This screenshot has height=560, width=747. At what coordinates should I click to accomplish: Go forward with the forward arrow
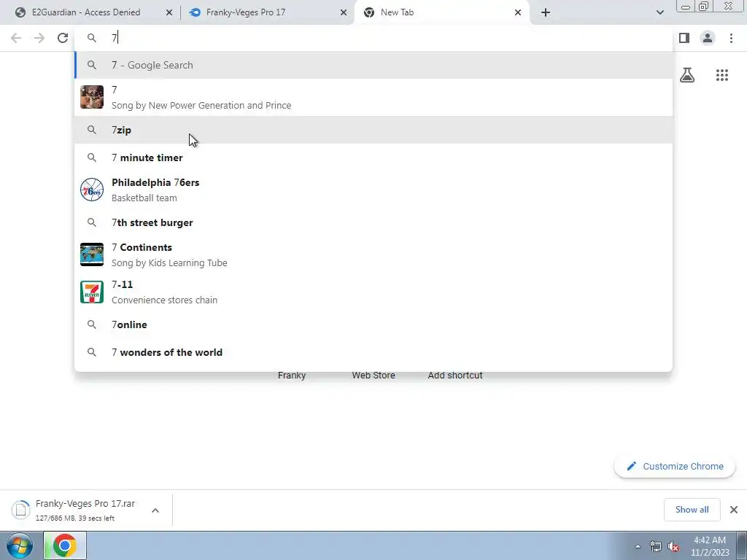pyautogui.click(x=39, y=38)
